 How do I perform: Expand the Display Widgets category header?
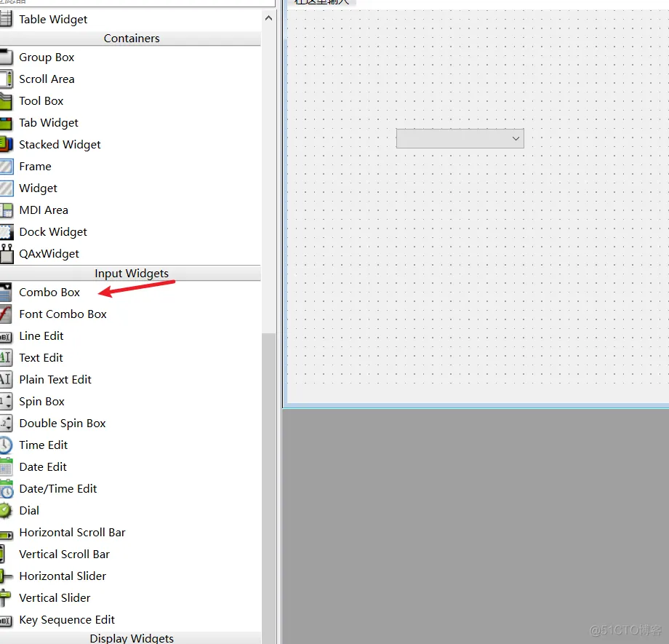pyautogui.click(x=131, y=638)
